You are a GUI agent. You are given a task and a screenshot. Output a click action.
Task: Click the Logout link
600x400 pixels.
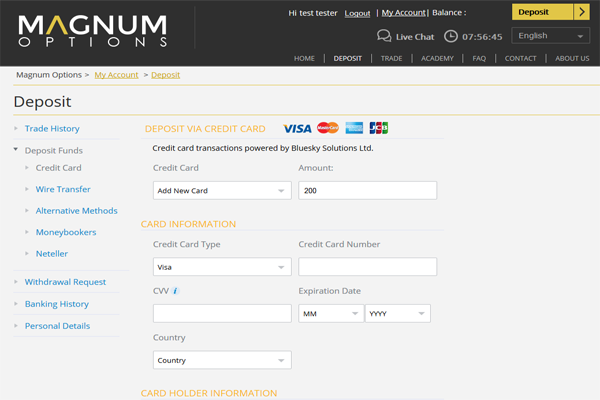[357, 13]
